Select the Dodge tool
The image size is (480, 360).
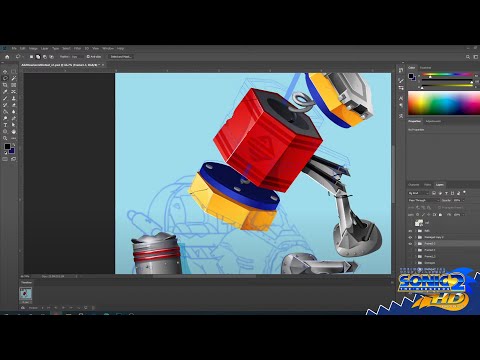pyautogui.click(x=5, y=118)
